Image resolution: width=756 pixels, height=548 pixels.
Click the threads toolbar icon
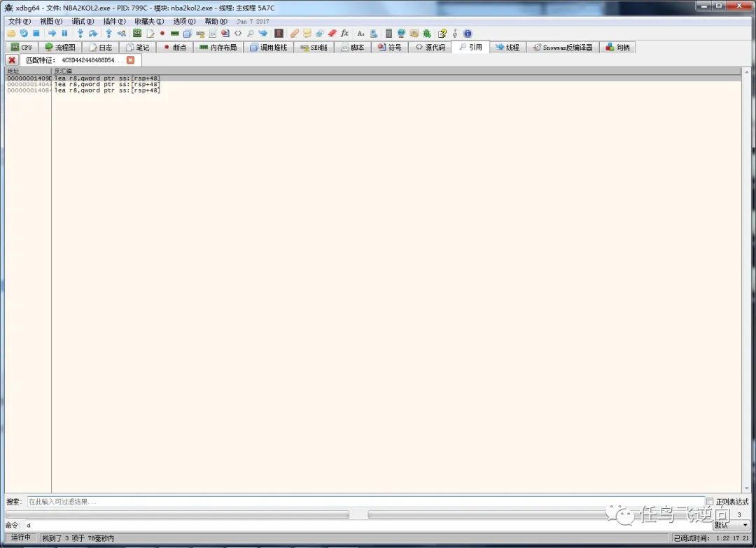tap(262, 34)
